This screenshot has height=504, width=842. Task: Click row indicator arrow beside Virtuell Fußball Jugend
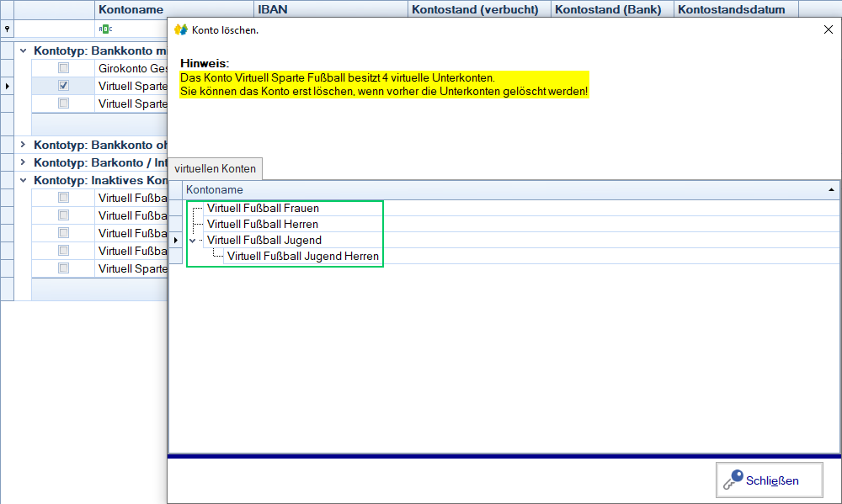(x=176, y=241)
